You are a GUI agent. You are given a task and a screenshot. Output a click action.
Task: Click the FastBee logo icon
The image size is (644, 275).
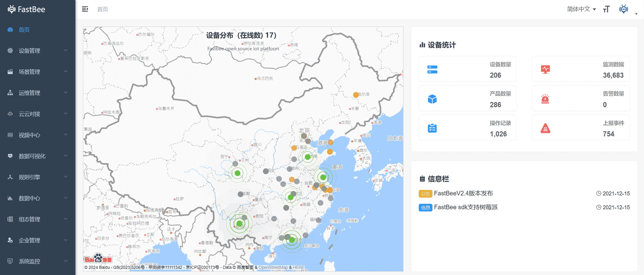11,9
